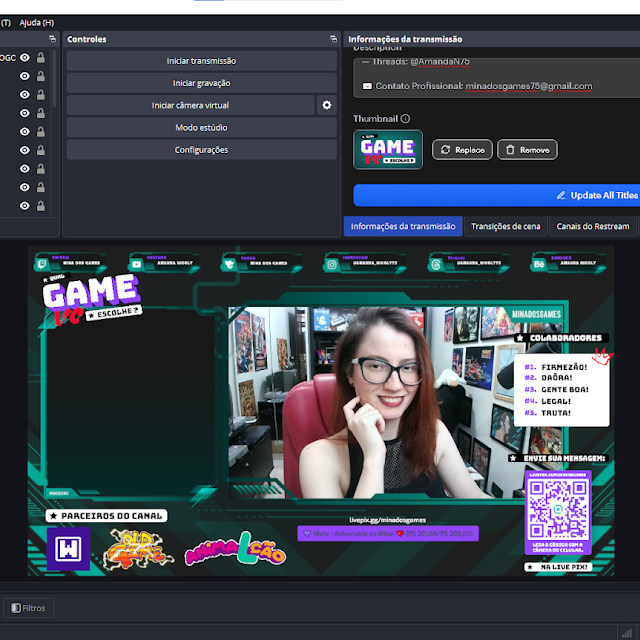Toggle the eye icon on the third source row
This screenshot has width=640, height=640.
[25, 95]
